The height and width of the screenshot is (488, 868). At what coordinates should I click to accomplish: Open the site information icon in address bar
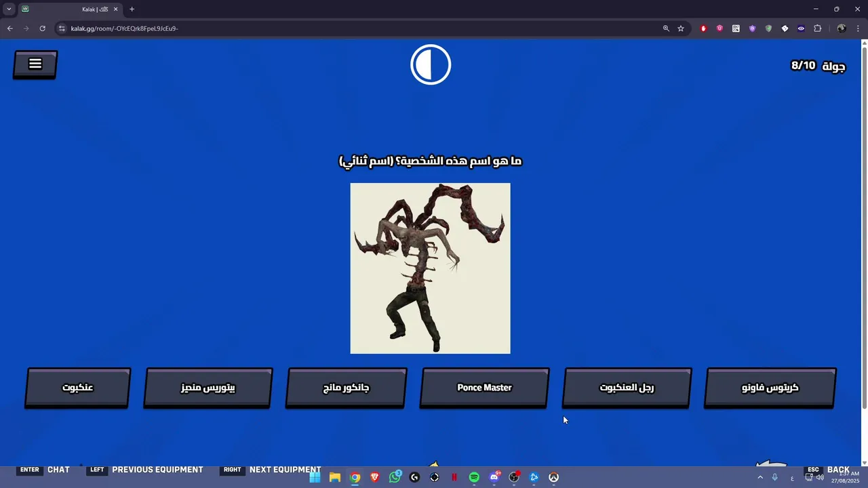(x=61, y=28)
